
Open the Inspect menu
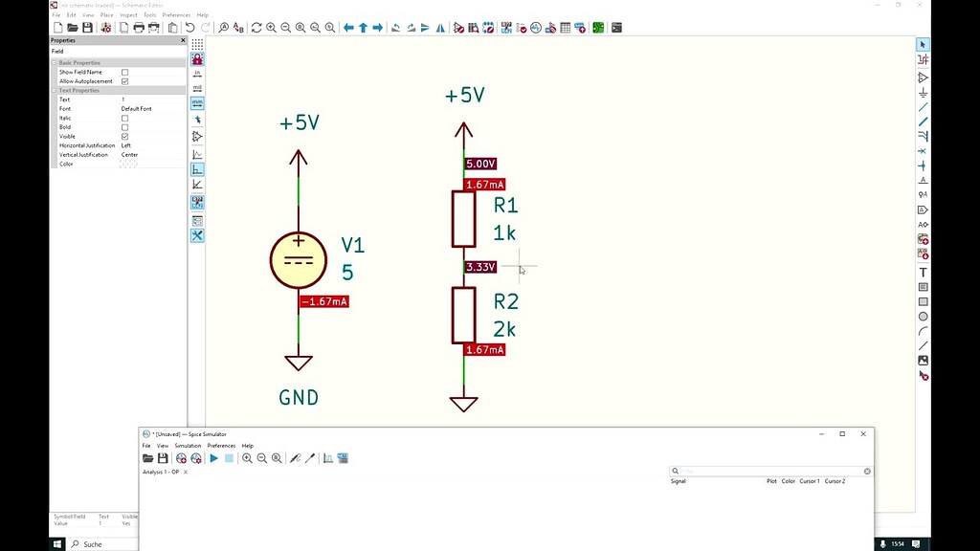128,15
